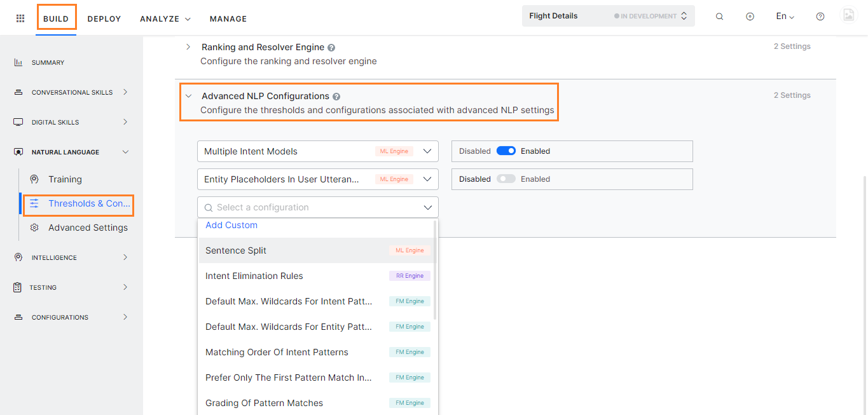Image resolution: width=868 pixels, height=415 pixels.
Task: Click the search icon in the top bar
Action: point(719,16)
